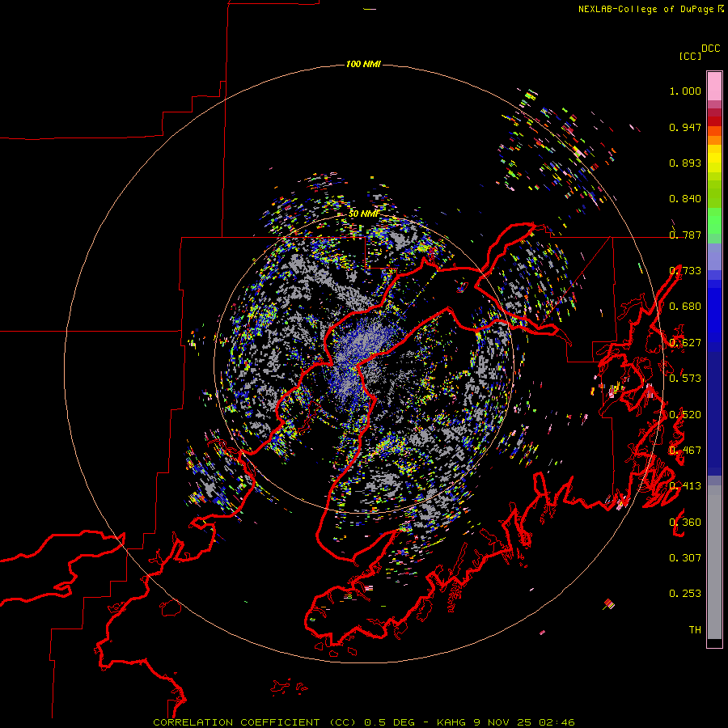Select the 0.520 scale value
The height and width of the screenshot is (728, 728).
pos(685,415)
